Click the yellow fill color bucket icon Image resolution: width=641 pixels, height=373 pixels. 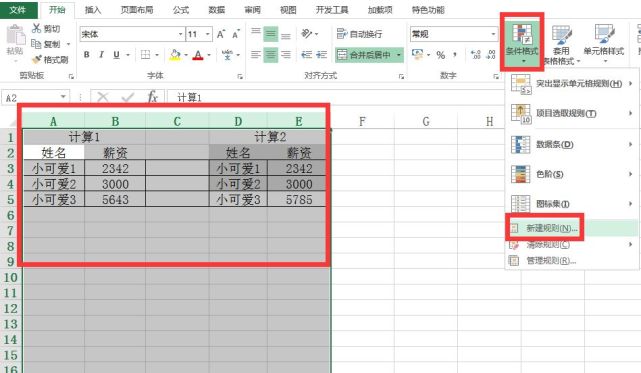point(175,55)
